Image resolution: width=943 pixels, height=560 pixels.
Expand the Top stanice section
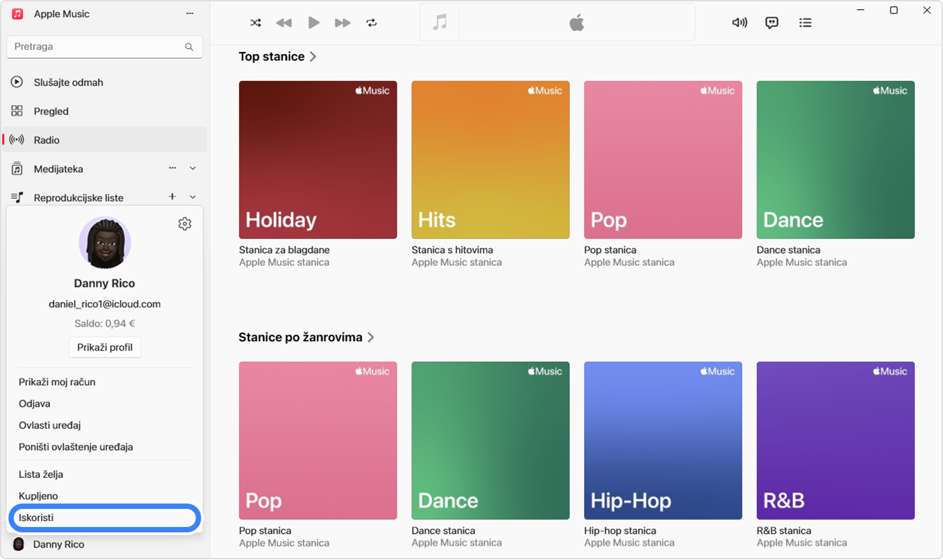tap(278, 57)
